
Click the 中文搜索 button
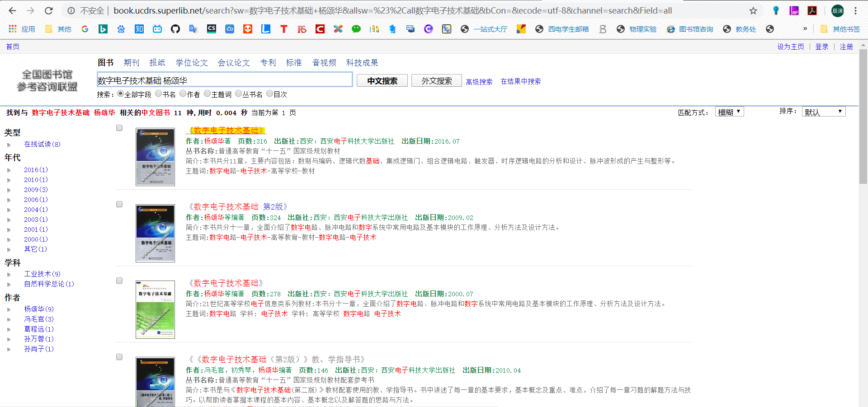point(382,81)
